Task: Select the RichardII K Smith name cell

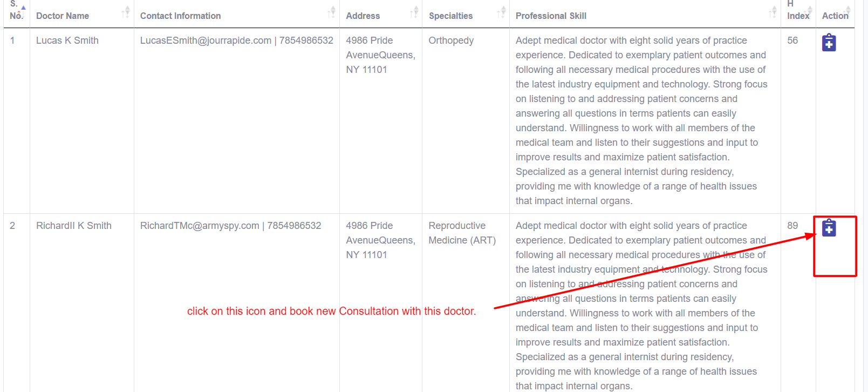Action: click(x=74, y=226)
